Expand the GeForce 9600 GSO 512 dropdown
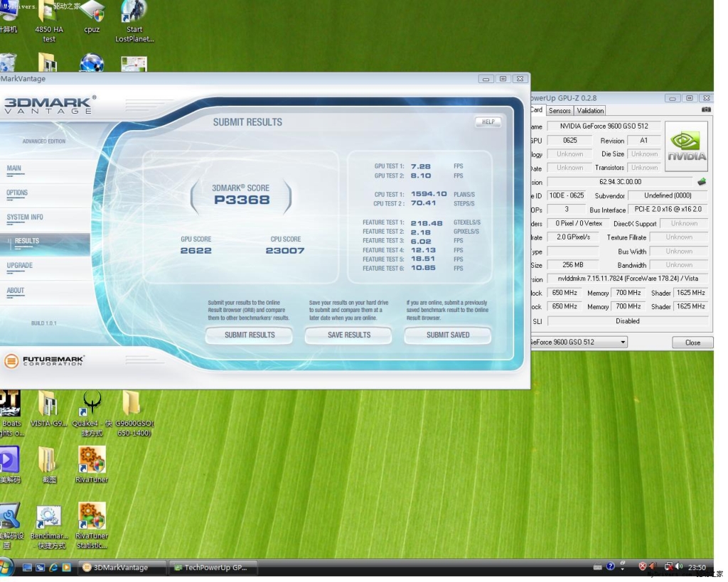Screen dimensions: 728x582 coord(623,342)
